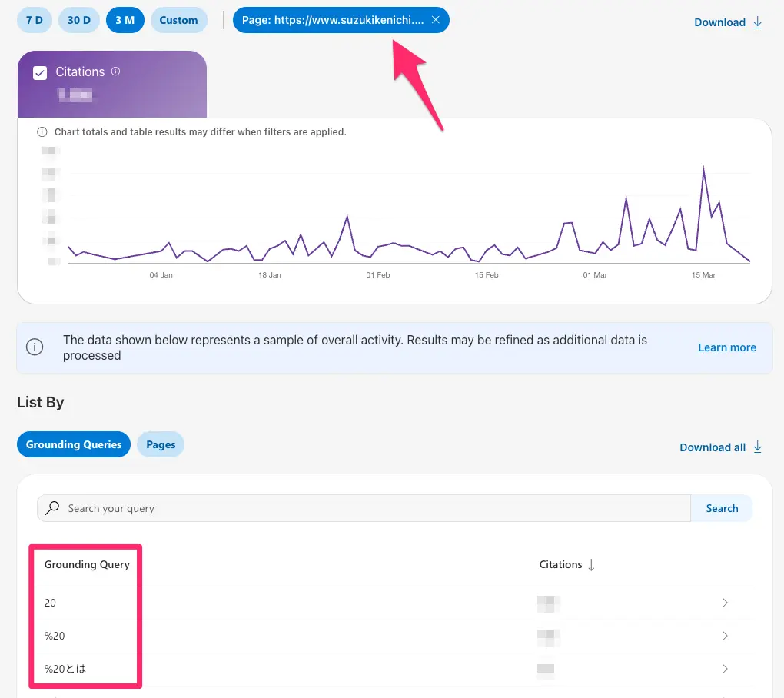Switch to the Grounding Queries tab

pyautogui.click(x=74, y=444)
